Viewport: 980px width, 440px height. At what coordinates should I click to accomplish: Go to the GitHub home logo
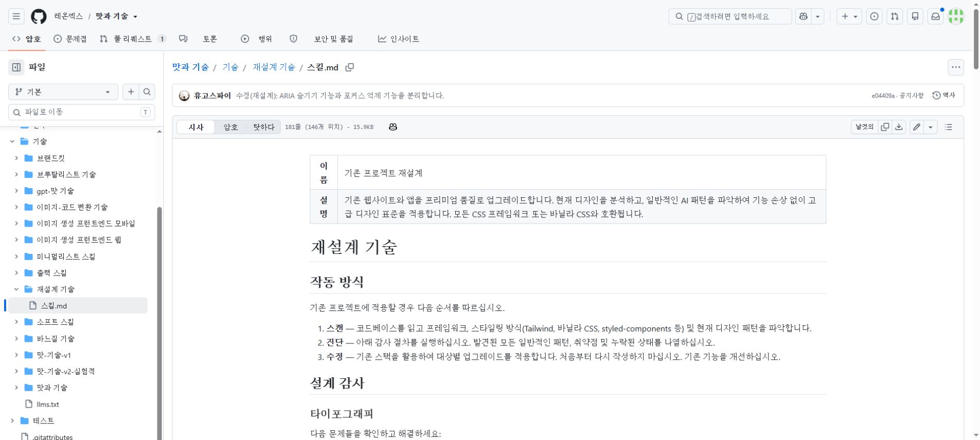pyautogui.click(x=39, y=16)
